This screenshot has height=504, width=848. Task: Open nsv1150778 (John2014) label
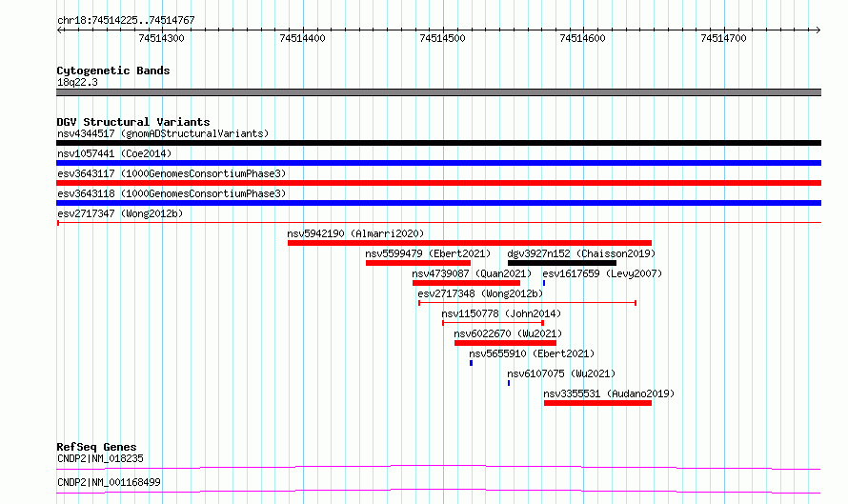pyautogui.click(x=501, y=313)
